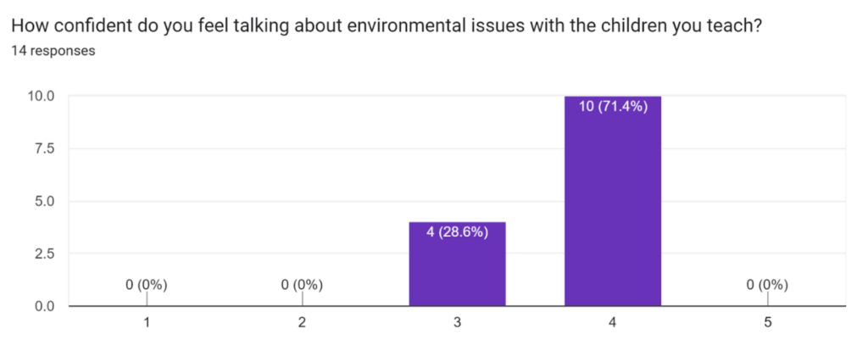This screenshot has height=340, width=868.
Task: Click the "0 (0%)" label above rating 5
Action: tap(767, 285)
